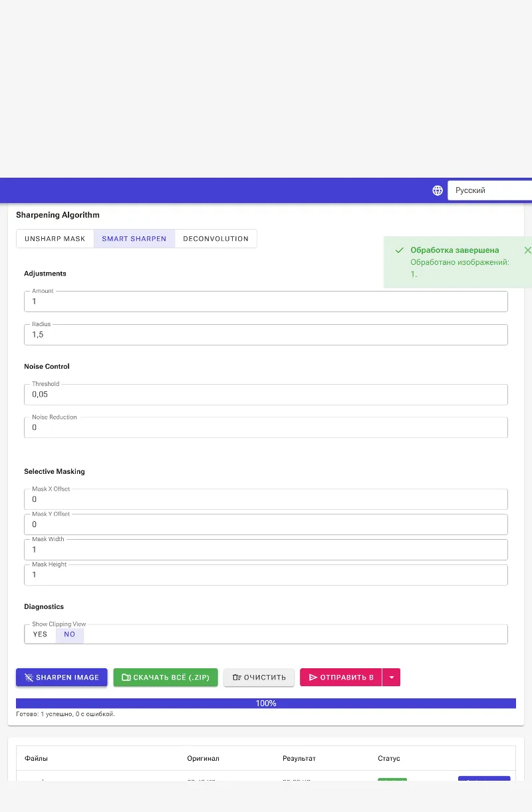532x812 pixels.
Task: Download all via Скачать всё (.zip)
Action: pyautogui.click(x=166, y=678)
